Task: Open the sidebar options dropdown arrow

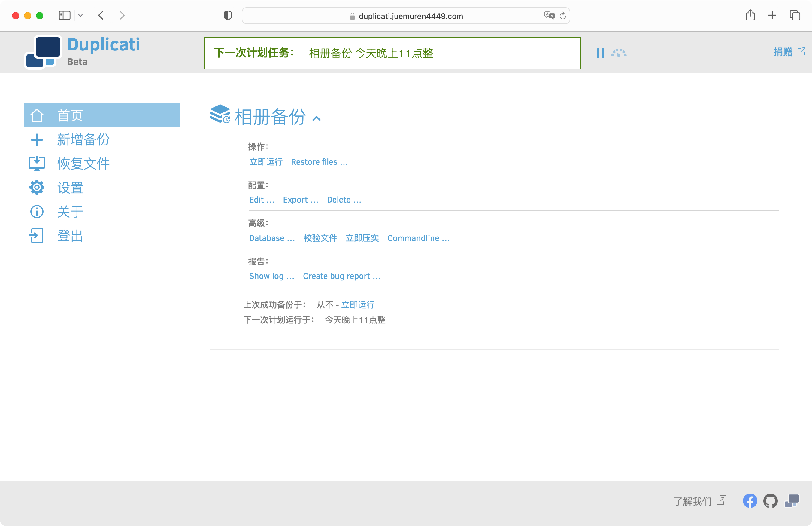Action: tap(80, 15)
